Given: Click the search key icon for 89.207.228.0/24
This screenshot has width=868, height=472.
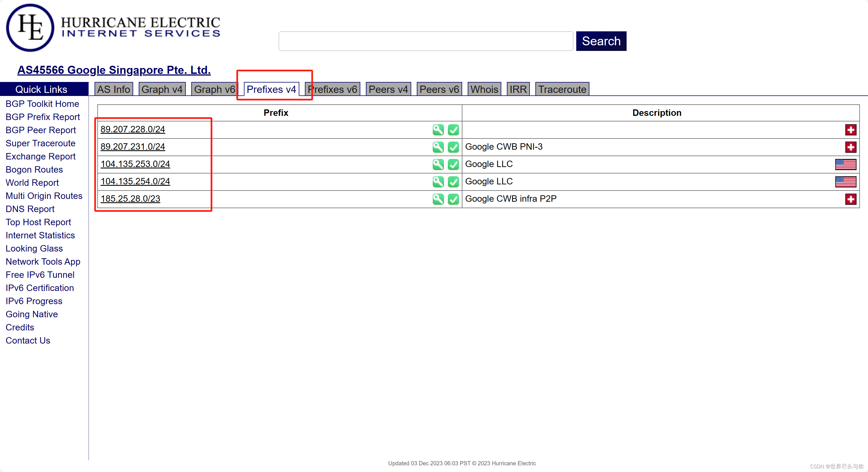Looking at the screenshot, I should [x=438, y=130].
